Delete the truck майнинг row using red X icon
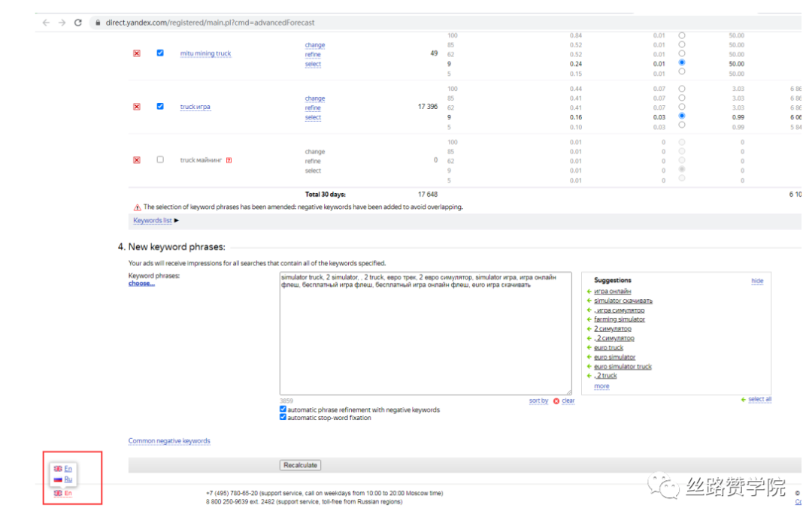Viewport: 812px width, 523px height. point(136,160)
